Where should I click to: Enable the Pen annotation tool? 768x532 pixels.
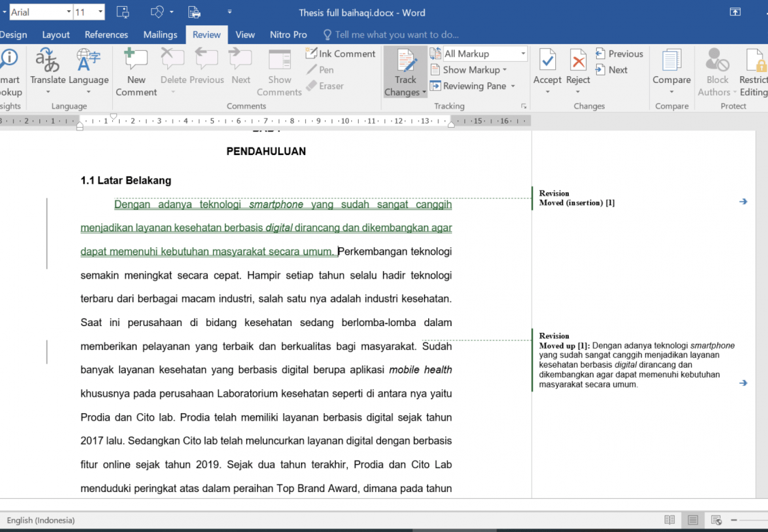(x=323, y=69)
